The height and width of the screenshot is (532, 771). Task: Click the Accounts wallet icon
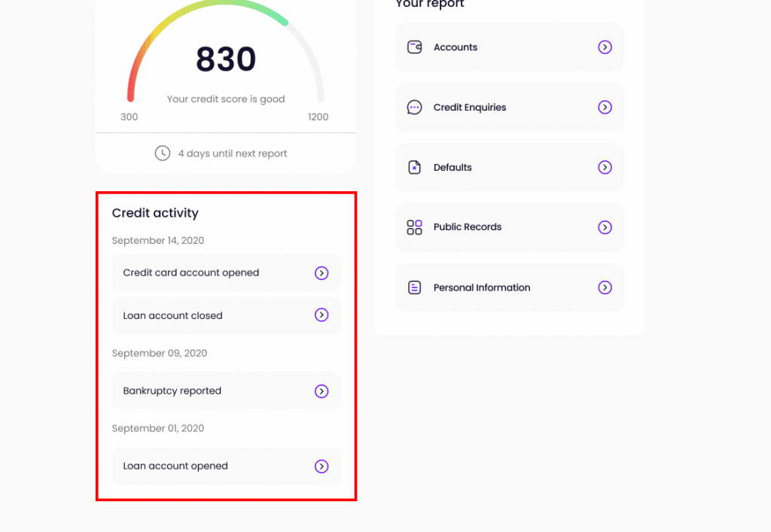414,47
